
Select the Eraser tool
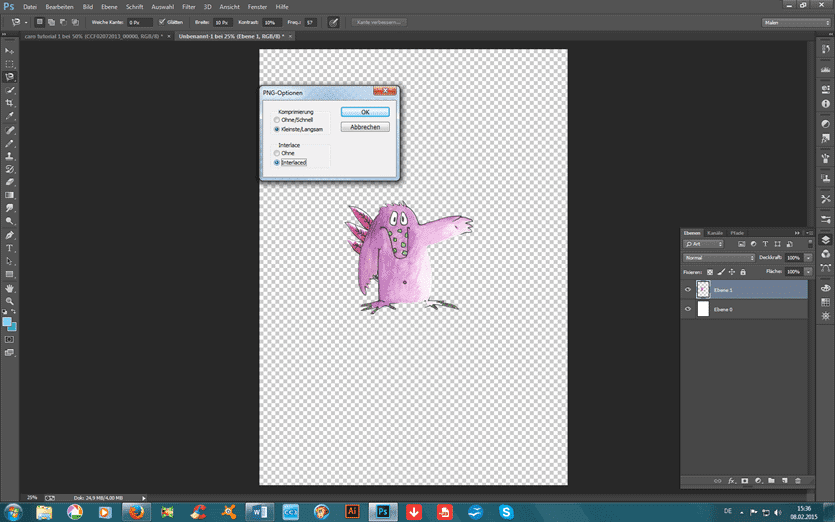pyautogui.click(x=9, y=182)
